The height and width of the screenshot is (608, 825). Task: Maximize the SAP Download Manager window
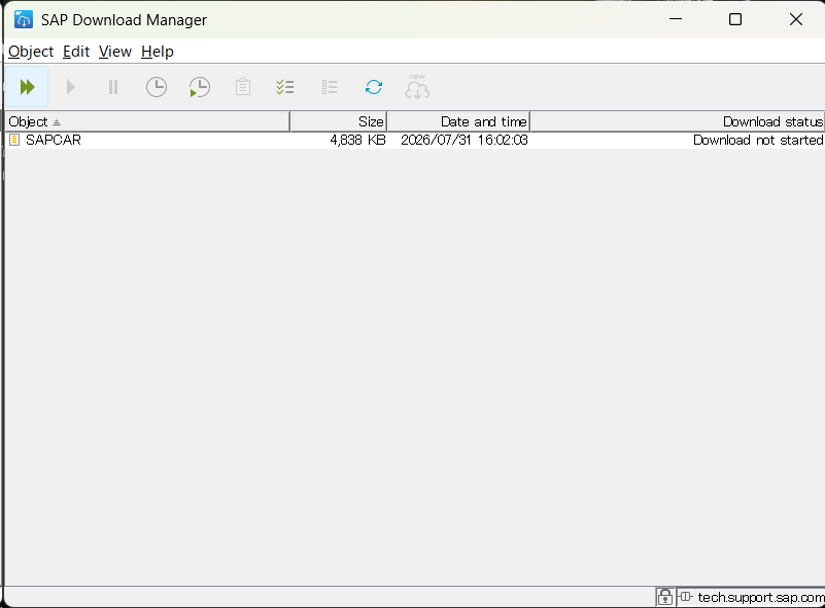pyautogui.click(x=736, y=19)
